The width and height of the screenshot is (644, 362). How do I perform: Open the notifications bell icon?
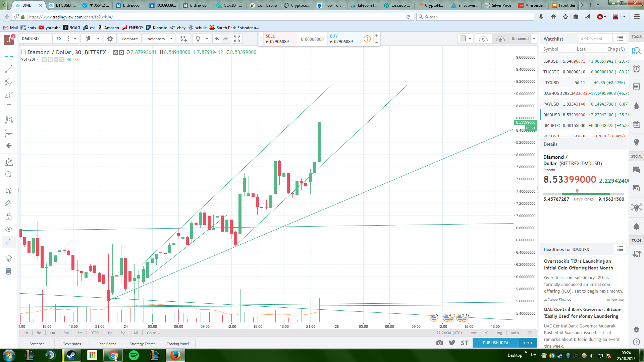(636, 227)
